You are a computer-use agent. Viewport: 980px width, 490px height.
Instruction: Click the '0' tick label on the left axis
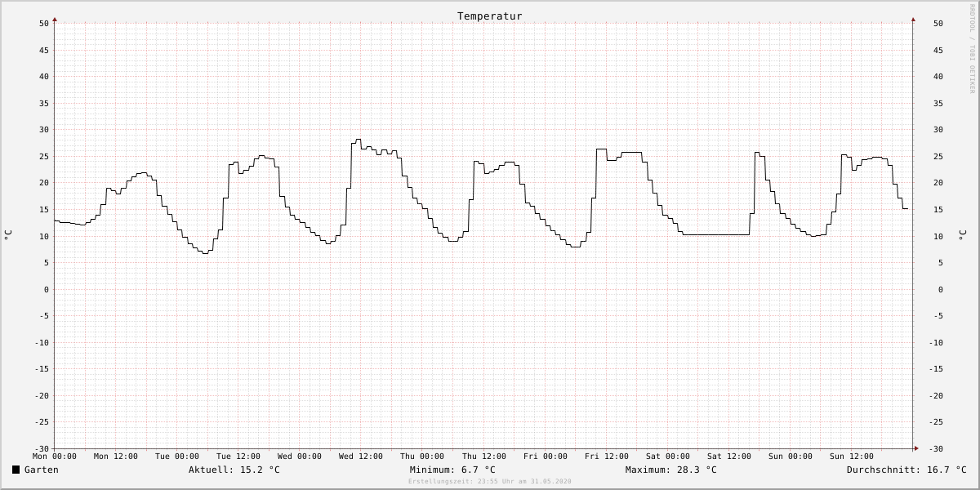click(x=47, y=289)
